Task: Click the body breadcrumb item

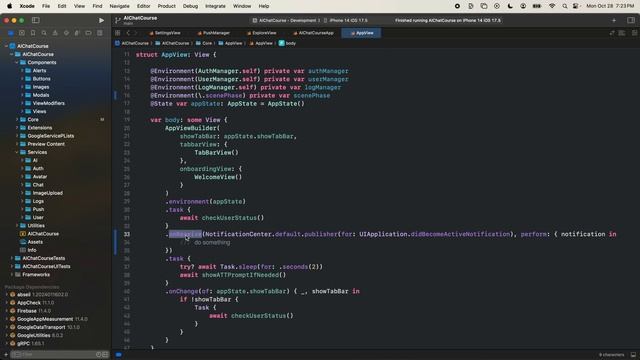Action: 287,43
